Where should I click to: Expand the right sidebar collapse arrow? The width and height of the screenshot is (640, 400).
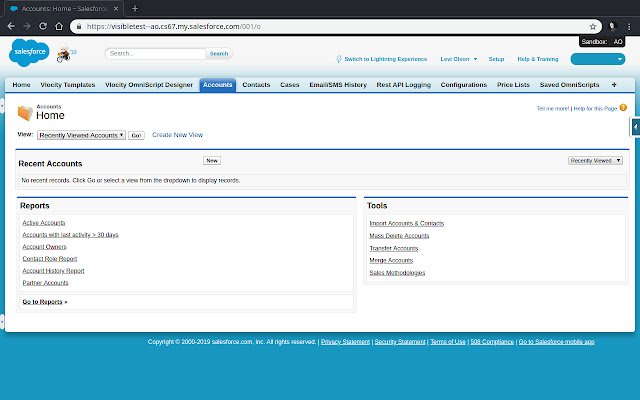click(635, 127)
